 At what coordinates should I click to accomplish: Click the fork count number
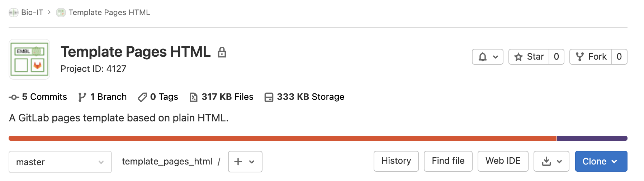coord(619,57)
